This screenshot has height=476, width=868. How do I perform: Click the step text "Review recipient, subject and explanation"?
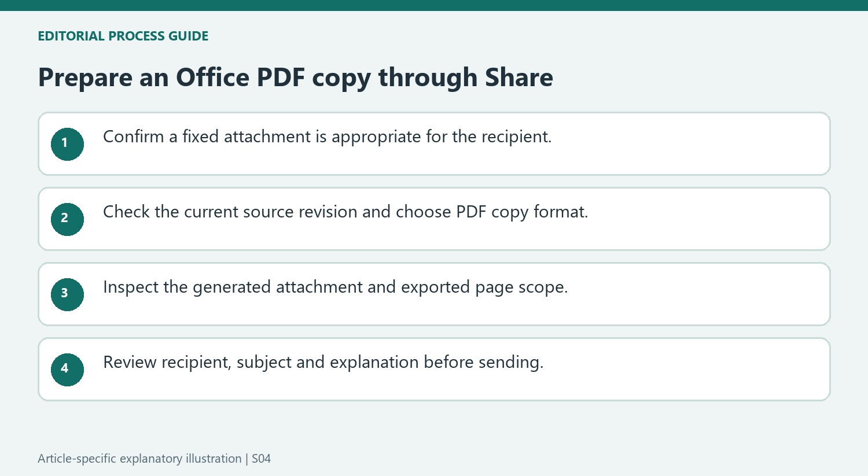(261, 362)
